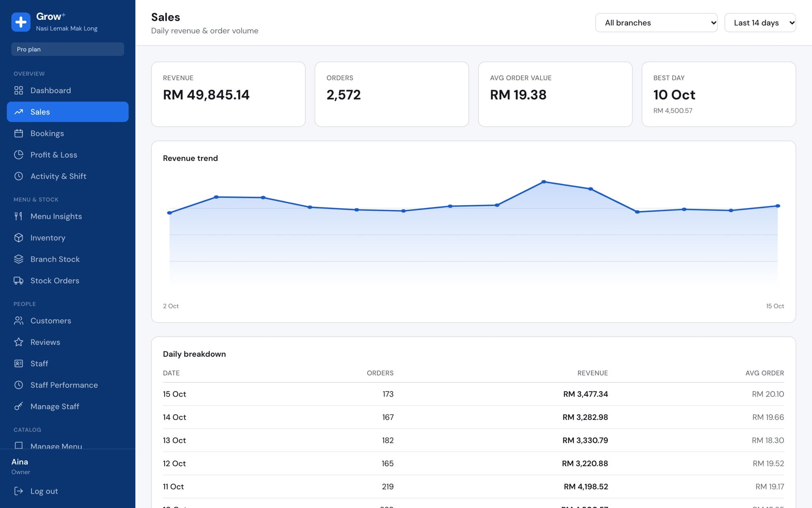Click the Manage Staff key icon
Image resolution: width=812 pixels, height=508 pixels.
(x=19, y=406)
